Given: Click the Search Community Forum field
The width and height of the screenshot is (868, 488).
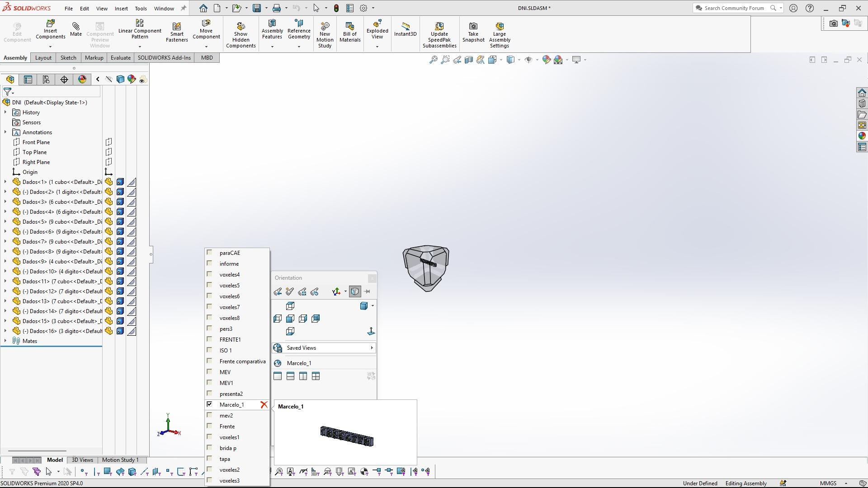Looking at the screenshot, I should click(733, 8).
